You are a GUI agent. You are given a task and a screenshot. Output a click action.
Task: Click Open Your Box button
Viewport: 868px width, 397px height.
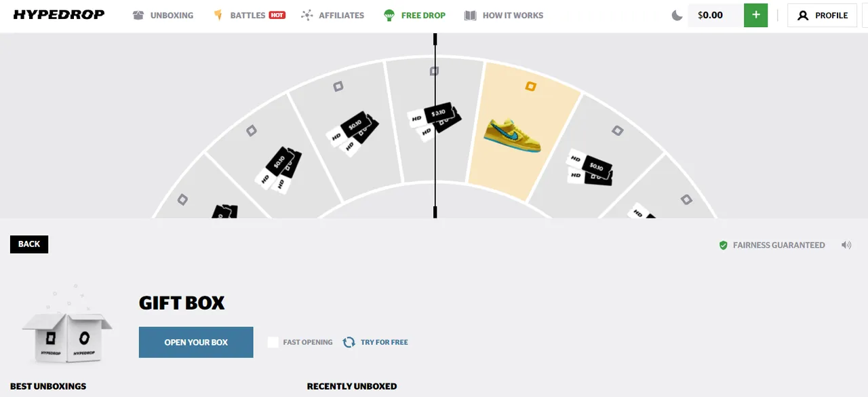[196, 342]
